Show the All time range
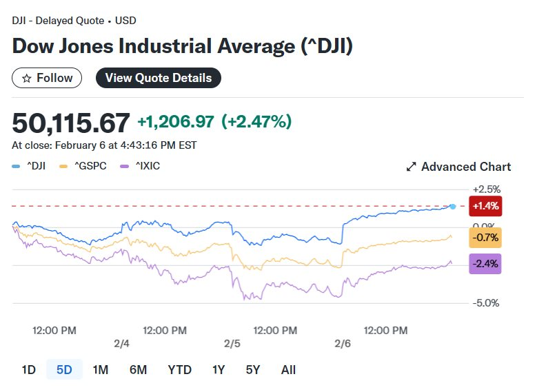 pos(288,370)
